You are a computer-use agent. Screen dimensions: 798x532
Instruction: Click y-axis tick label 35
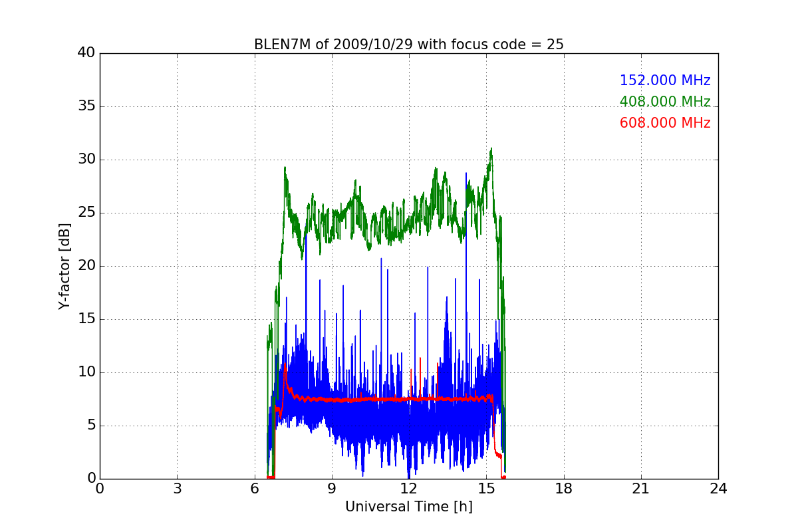point(86,106)
